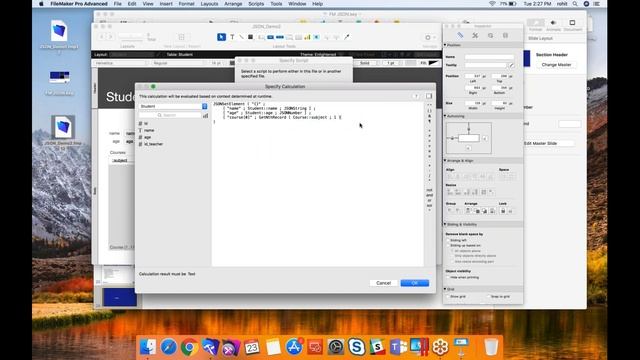Open Safari from the Dock
640x360 pixels.
[x=168, y=347]
